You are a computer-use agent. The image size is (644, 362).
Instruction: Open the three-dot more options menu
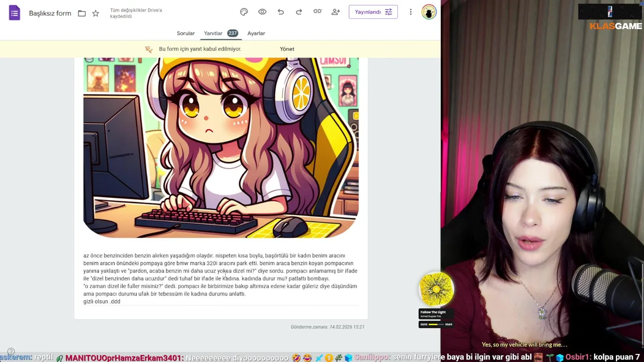tap(411, 12)
